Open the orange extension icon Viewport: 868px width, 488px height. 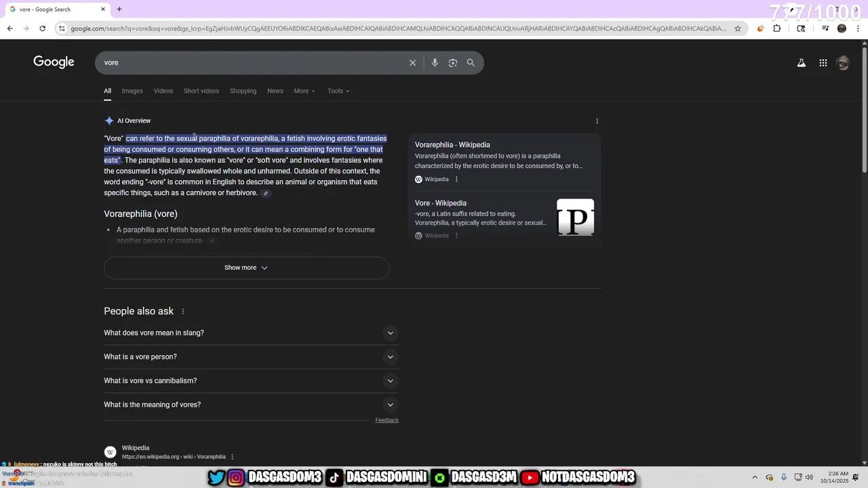point(760,28)
